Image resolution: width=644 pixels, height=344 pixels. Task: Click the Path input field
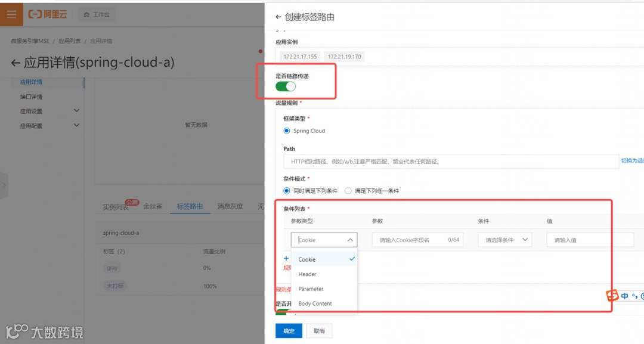click(451, 162)
